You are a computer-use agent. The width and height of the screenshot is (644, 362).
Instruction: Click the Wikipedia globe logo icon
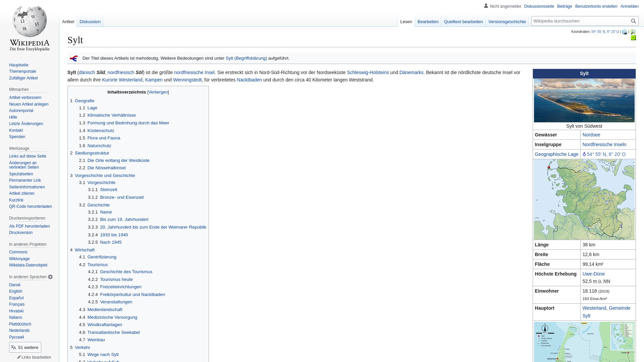(30, 25)
